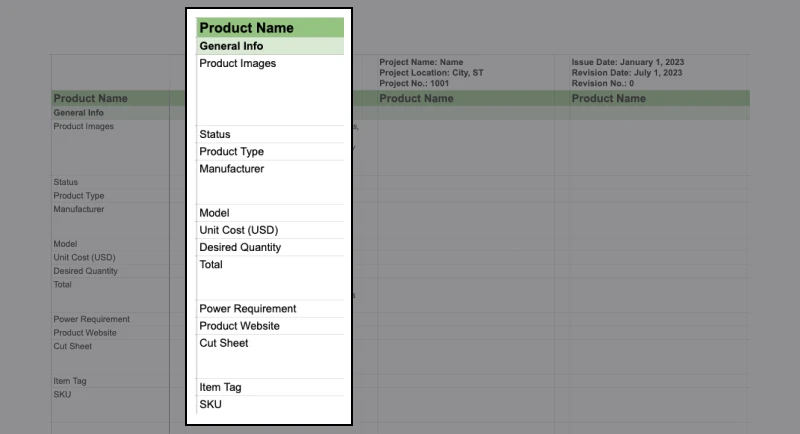The image size is (800, 434).
Task: Select the Revision Date: July 1, 2023 line
Action: [x=627, y=73]
